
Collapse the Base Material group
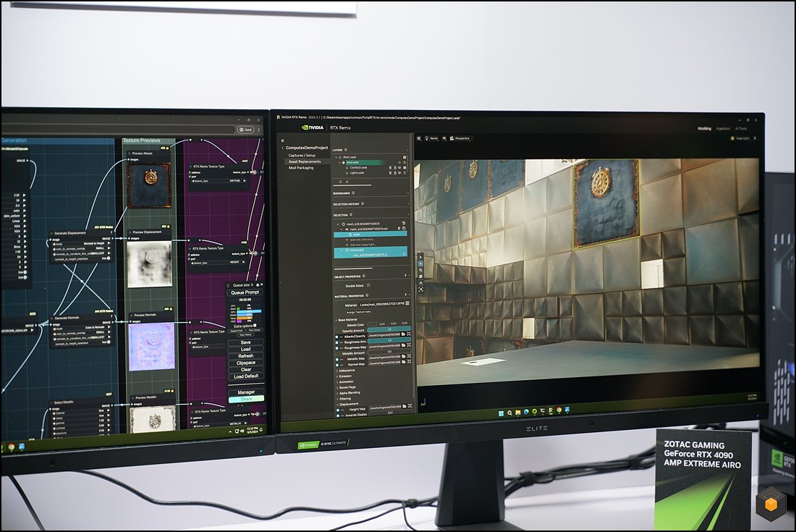336,320
